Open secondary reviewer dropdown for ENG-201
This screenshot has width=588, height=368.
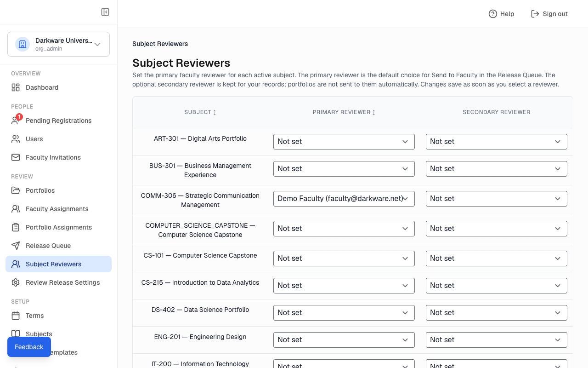coord(497,340)
